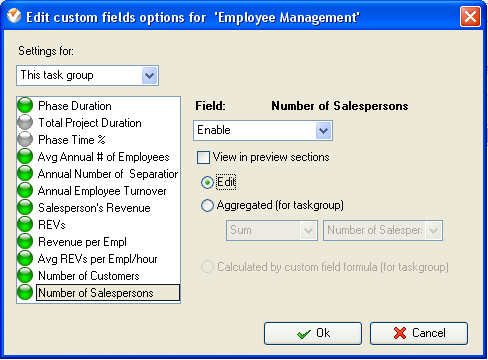The width and height of the screenshot is (488, 360).
Task: Toggle the gray indicator for Phase Time %
Action: pyautogui.click(x=25, y=139)
